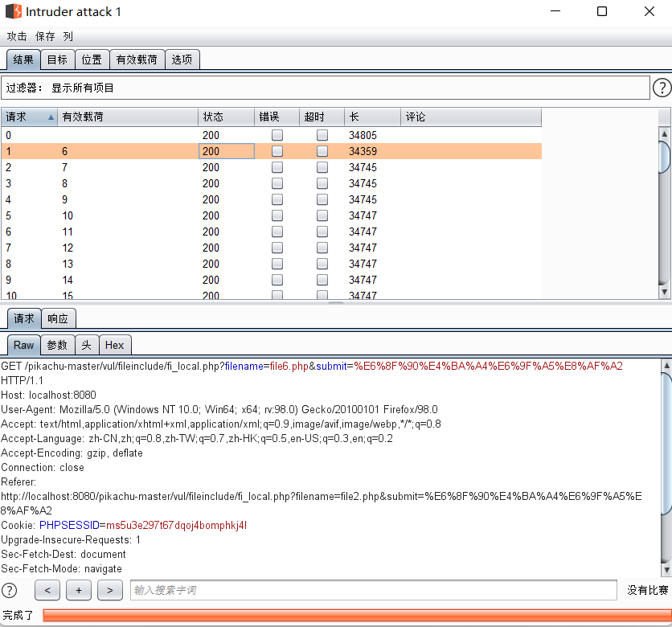Toggle 错误 checkbox in the payload 12 row

(x=277, y=248)
